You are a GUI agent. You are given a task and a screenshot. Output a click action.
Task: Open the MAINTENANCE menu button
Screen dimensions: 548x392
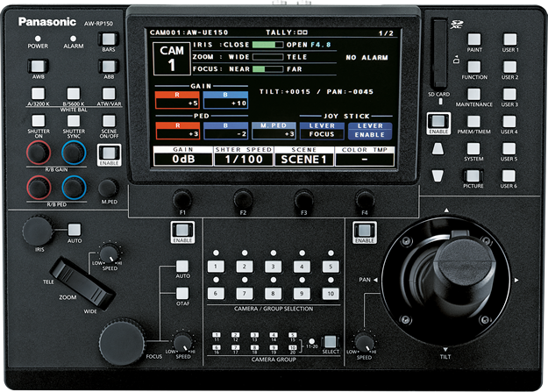[473, 94]
